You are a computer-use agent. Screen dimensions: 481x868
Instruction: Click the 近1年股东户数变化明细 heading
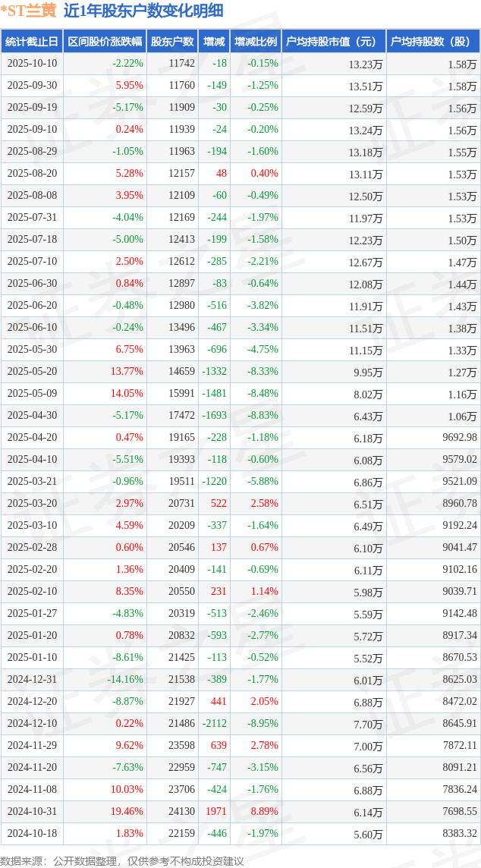click(x=143, y=11)
